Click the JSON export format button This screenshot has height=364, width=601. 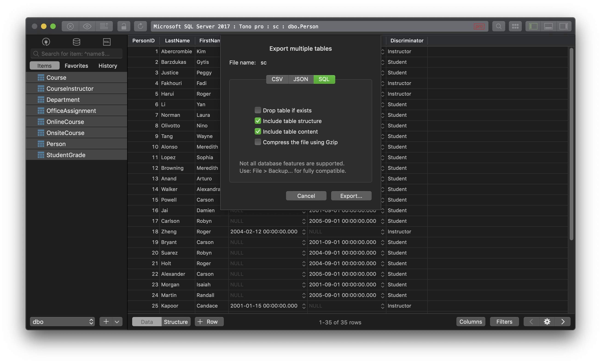[300, 79]
